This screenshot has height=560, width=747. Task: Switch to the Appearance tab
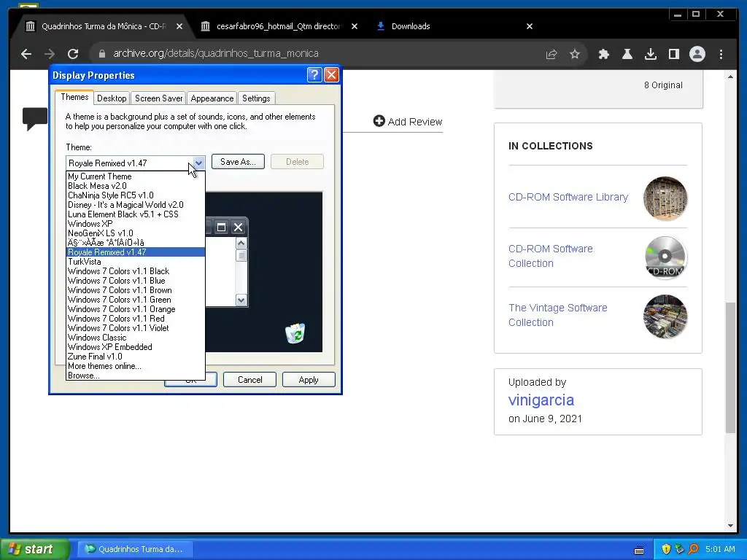pos(212,98)
